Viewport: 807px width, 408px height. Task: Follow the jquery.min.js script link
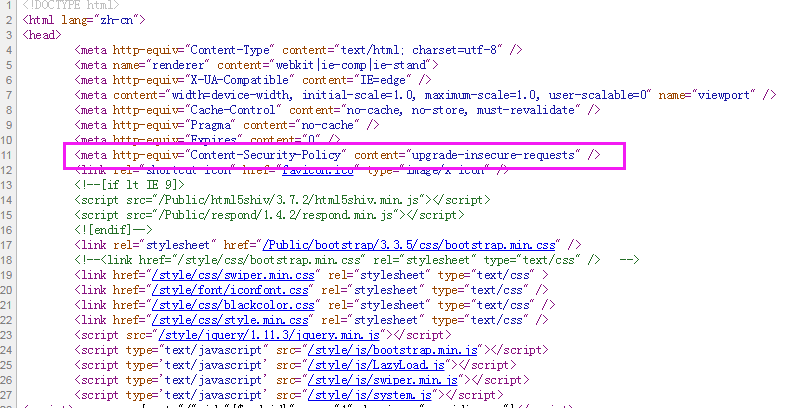(269, 335)
